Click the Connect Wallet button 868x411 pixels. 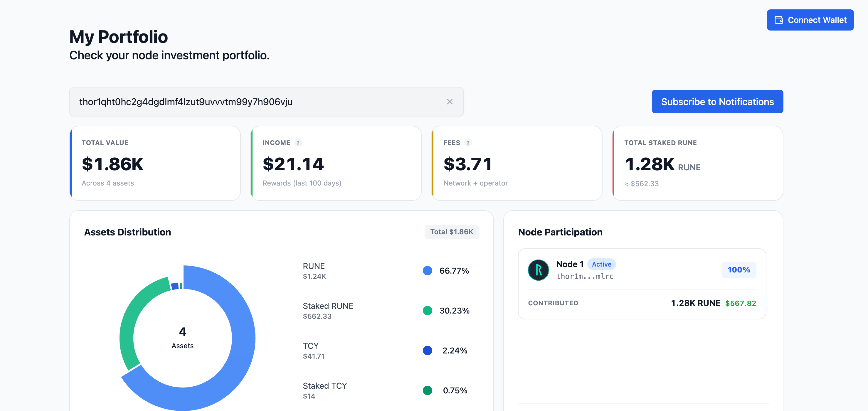point(810,20)
